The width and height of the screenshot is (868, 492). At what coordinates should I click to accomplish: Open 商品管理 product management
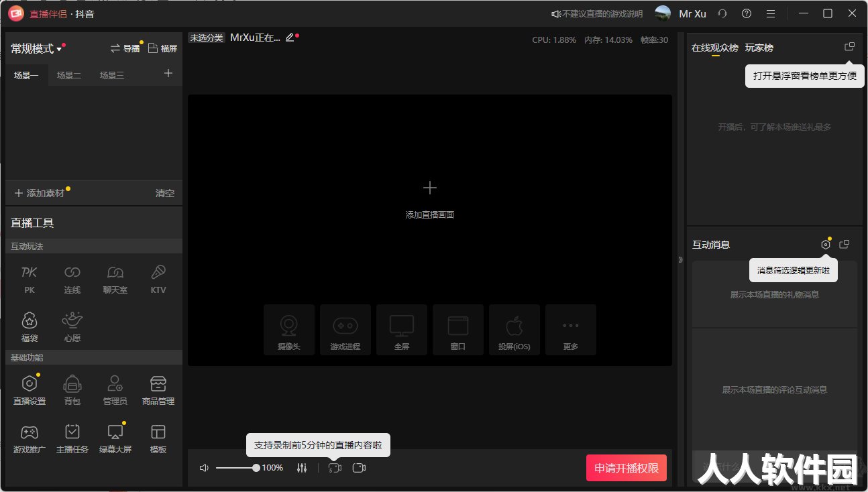click(x=158, y=390)
